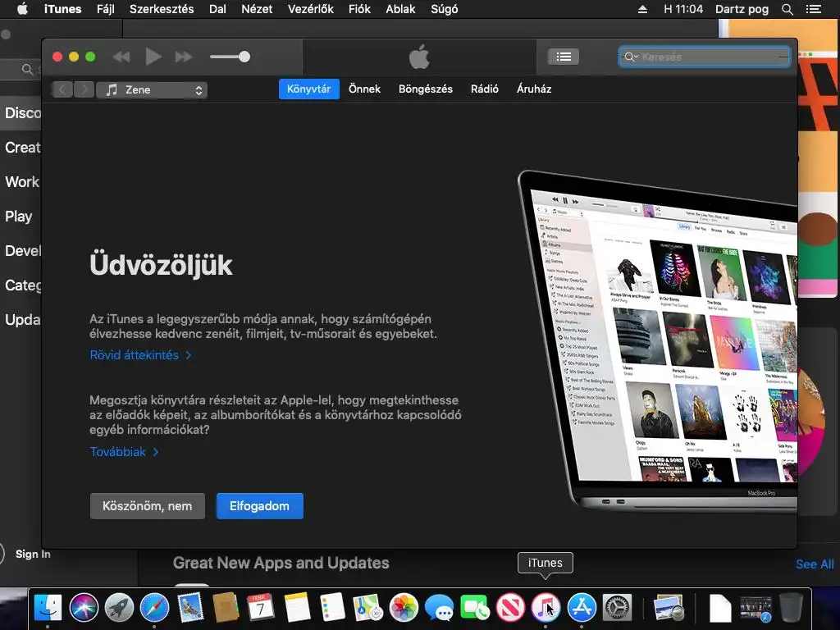The width and height of the screenshot is (840, 630).
Task: Switch to the Böngészés tab
Action: [426, 89]
